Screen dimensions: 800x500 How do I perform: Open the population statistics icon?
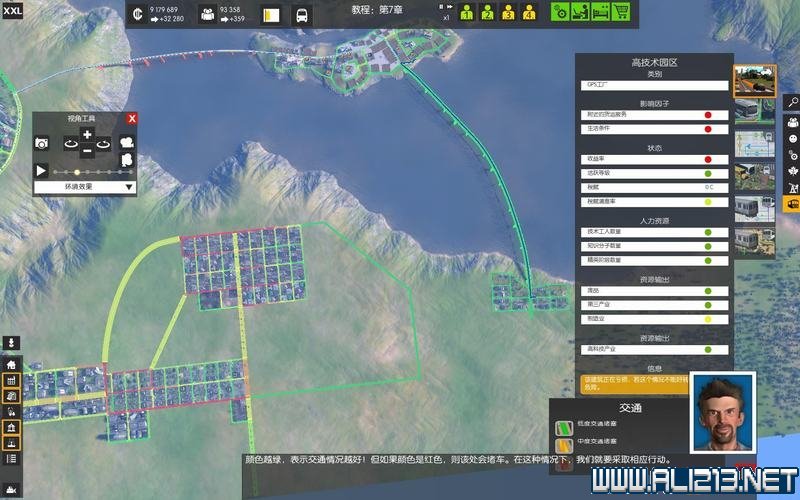tap(208, 14)
